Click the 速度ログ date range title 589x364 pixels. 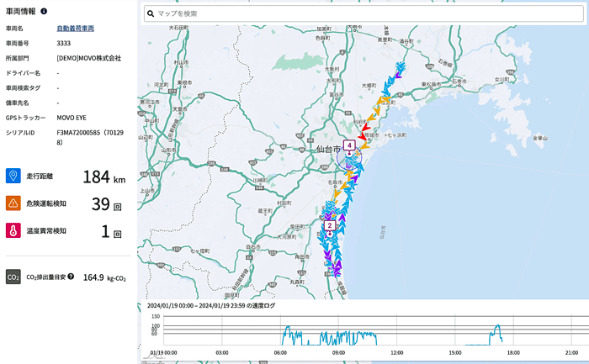[211, 306]
